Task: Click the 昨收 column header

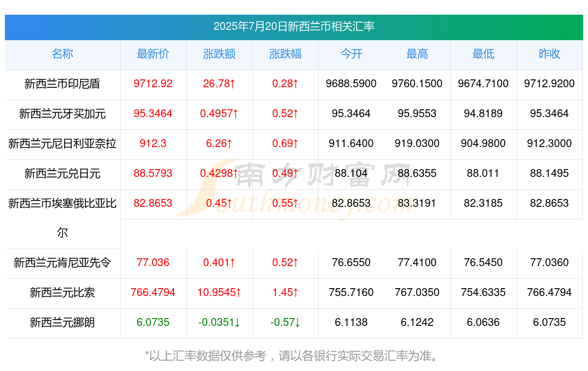Action: [549, 54]
